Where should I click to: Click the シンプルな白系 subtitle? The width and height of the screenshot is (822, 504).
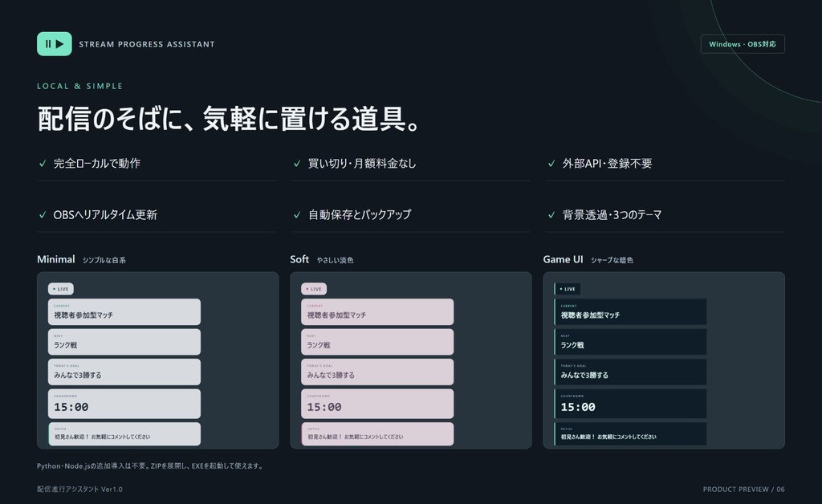(x=104, y=260)
